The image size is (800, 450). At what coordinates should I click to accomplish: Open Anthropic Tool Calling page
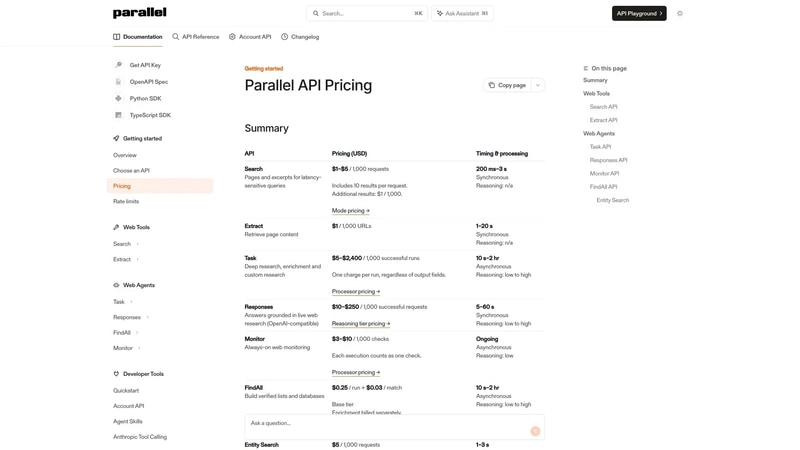click(x=140, y=437)
